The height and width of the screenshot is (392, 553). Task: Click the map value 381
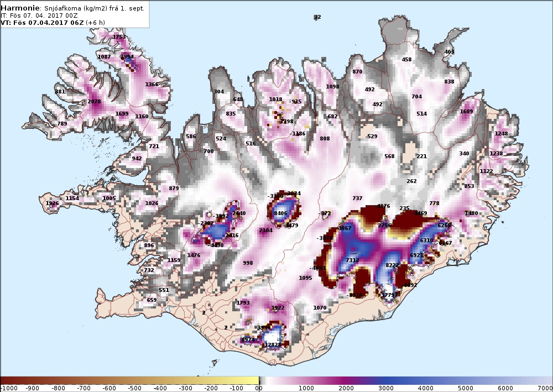click(x=60, y=92)
